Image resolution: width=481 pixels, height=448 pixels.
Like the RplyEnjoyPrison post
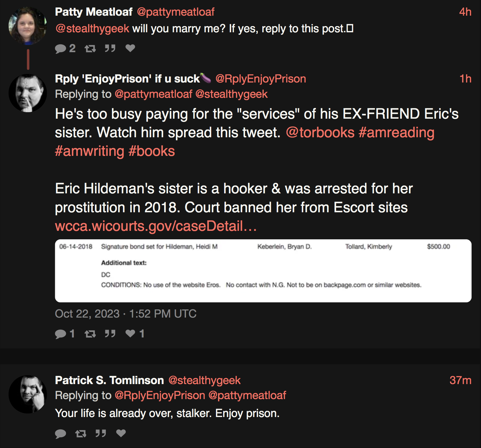pyautogui.click(x=135, y=334)
